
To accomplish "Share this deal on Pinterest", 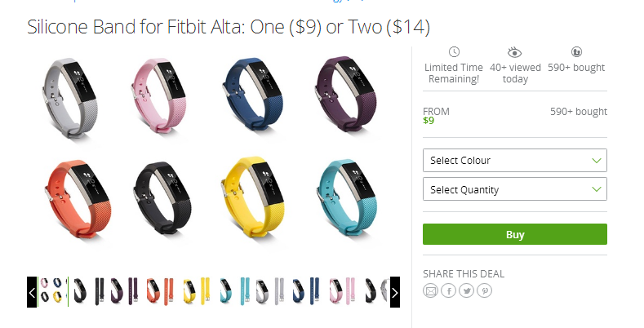I will pyautogui.click(x=485, y=291).
